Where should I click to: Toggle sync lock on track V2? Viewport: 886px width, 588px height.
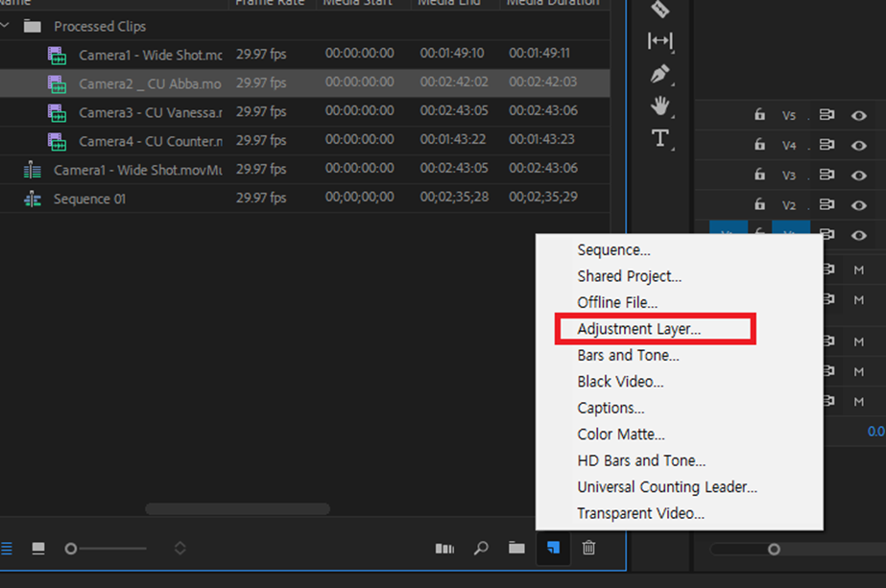click(x=826, y=204)
